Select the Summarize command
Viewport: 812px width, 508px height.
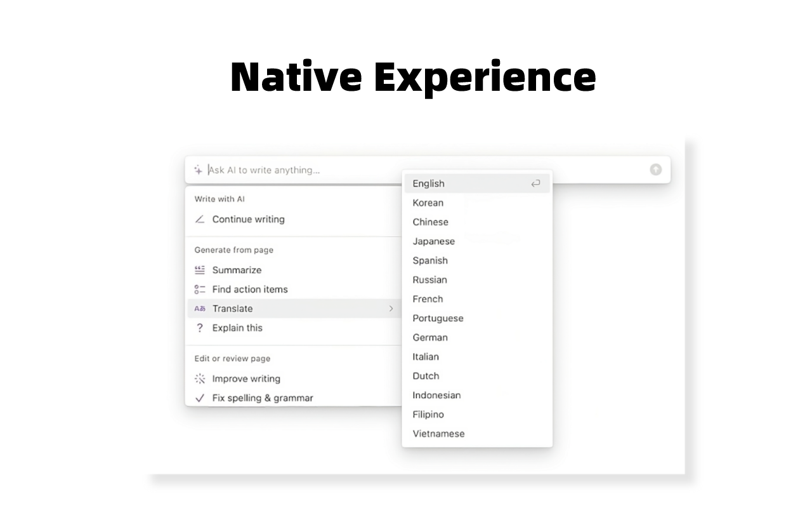(237, 269)
